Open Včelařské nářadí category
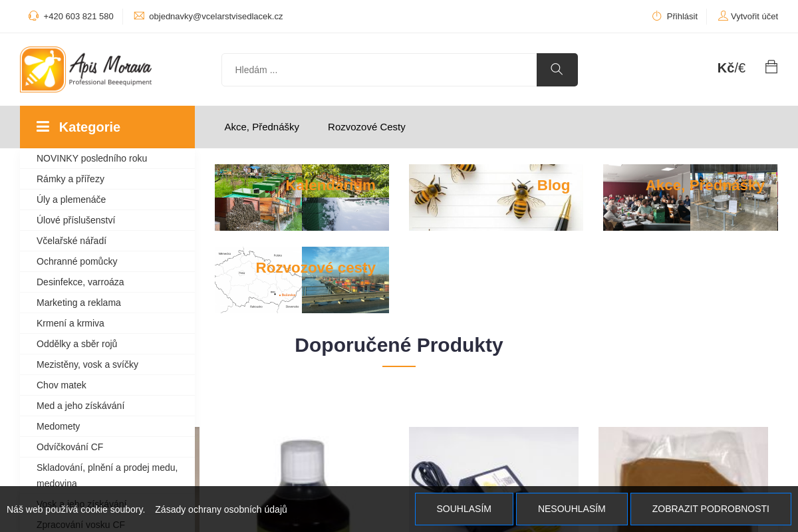 71,241
